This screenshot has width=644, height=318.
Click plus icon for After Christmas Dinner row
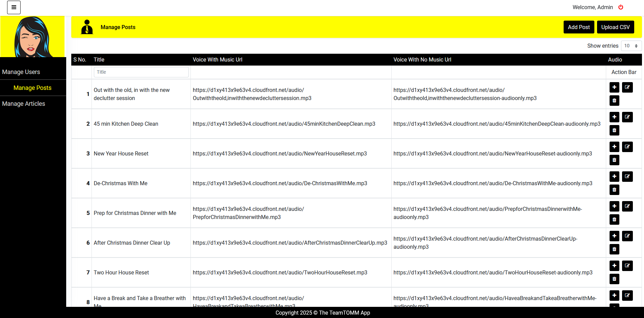point(614,236)
